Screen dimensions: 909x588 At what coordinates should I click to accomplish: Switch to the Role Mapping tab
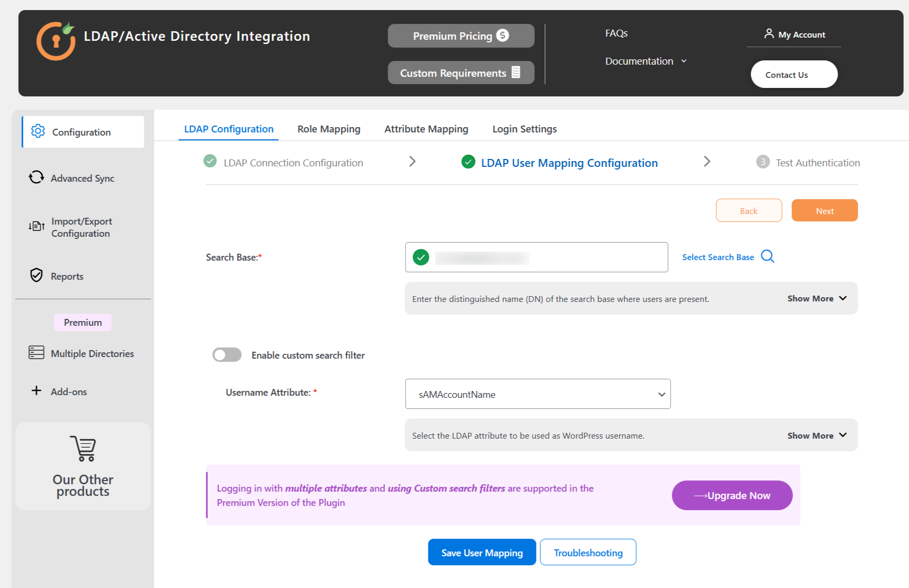pos(329,129)
